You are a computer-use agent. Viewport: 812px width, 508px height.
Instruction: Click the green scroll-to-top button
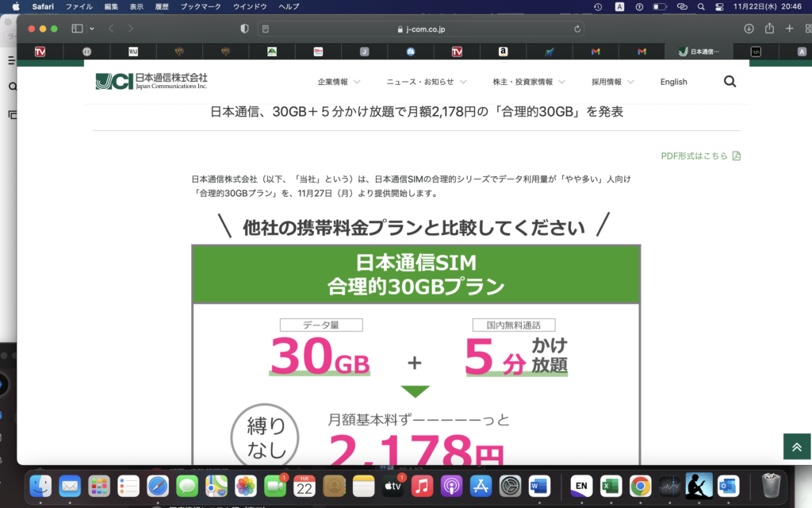click(x=797, y=447)
